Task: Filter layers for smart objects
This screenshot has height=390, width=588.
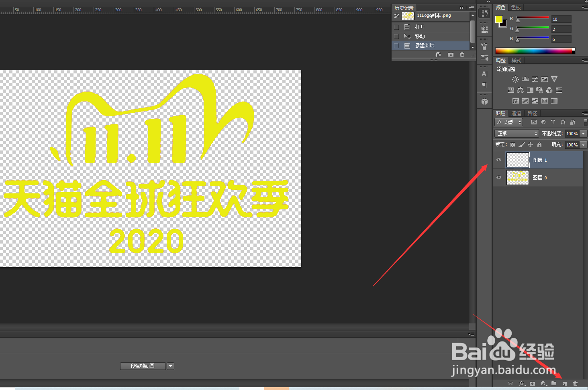Action: coord(573,122)
